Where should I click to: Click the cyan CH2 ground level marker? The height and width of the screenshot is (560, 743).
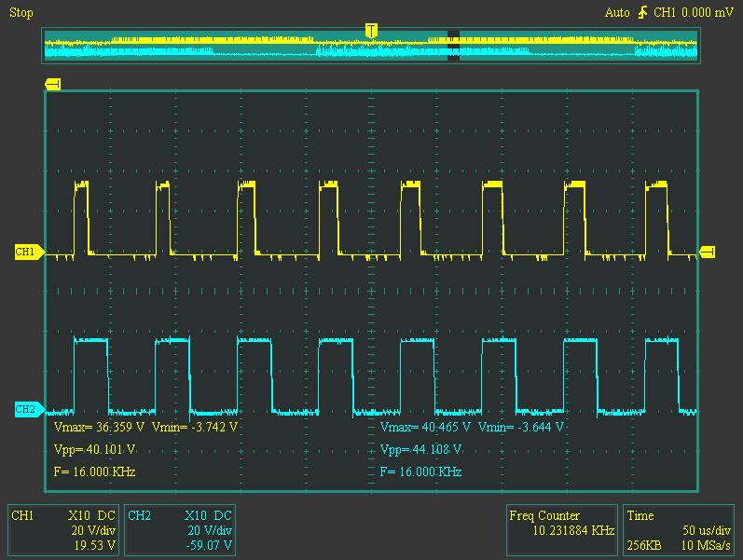point(25,410)
